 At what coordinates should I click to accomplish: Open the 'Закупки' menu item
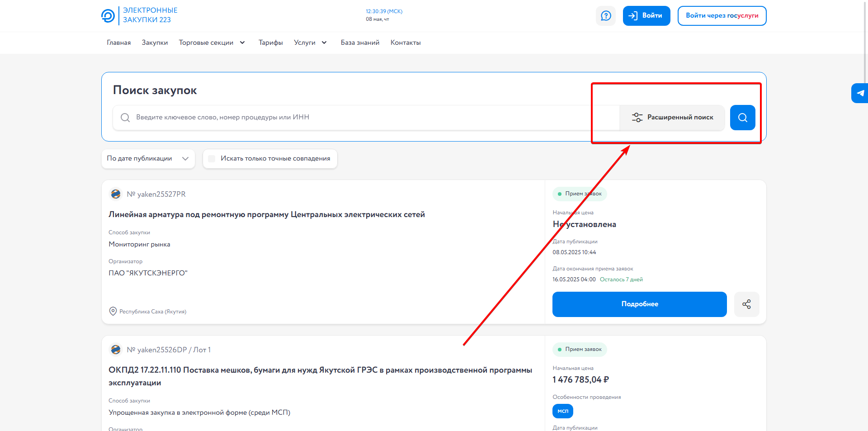[155, 43]
